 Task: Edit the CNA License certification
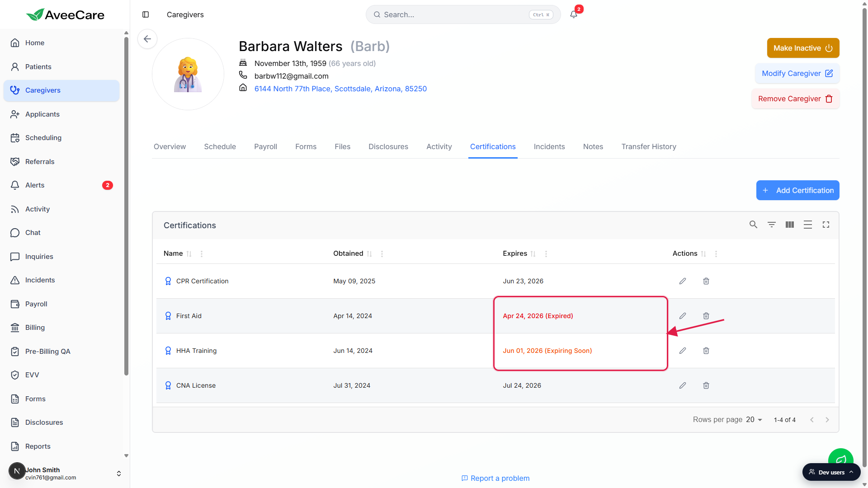[x=683, y=385]
